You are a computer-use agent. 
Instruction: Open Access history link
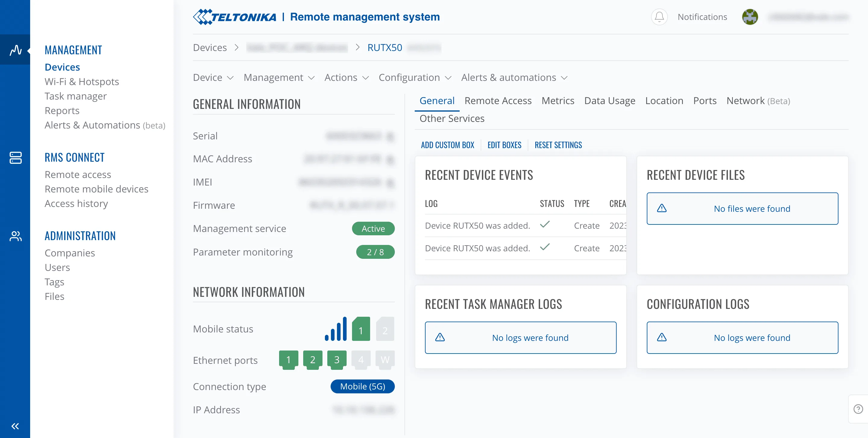[x=77, y=204]
